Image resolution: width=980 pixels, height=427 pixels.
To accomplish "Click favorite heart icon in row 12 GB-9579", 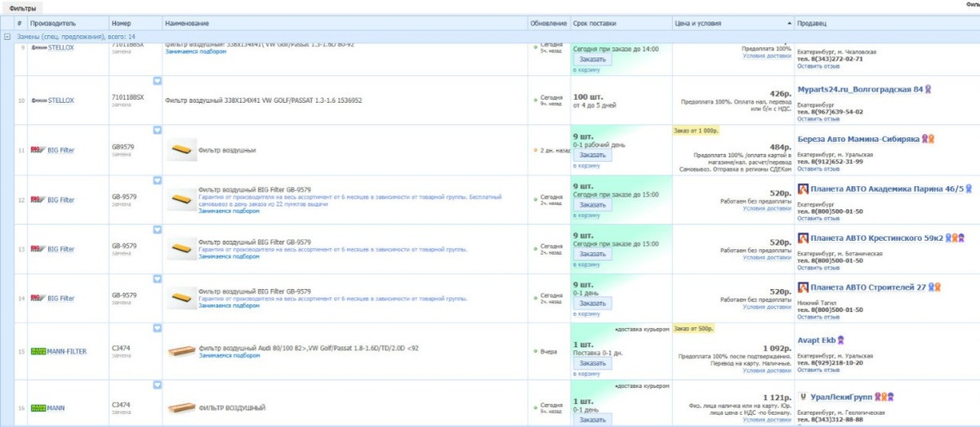I will [158, 180].
